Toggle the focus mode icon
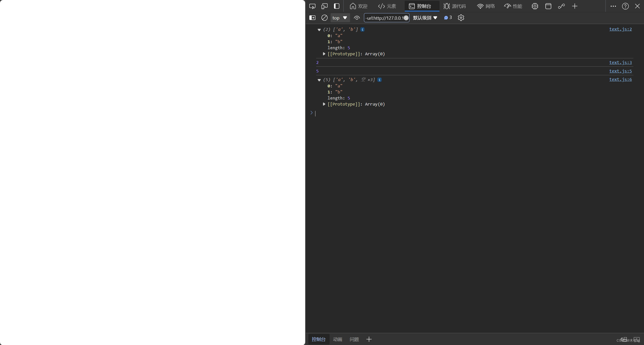644x345 pixels. (x=336, y=6)
